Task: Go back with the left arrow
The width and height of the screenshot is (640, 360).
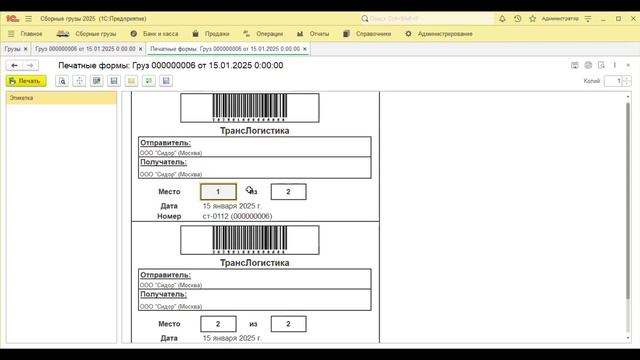Action: point(14,65)
